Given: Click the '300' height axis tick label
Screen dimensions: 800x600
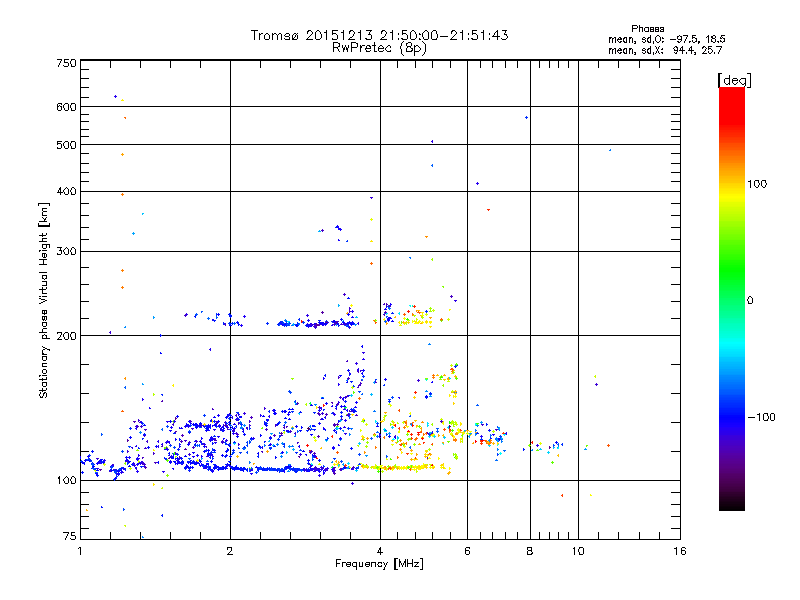Looking at the screenshot, I should 67,252.
